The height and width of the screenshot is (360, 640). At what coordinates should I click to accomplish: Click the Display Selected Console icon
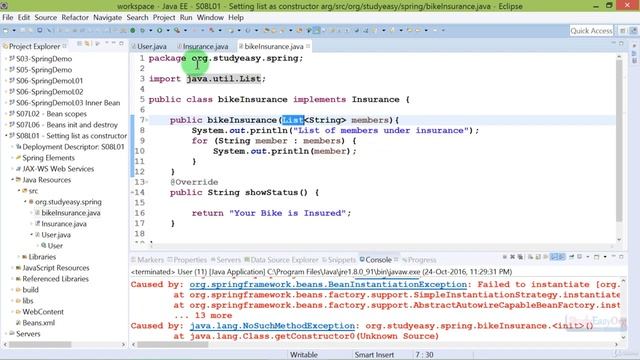[579, 257]
